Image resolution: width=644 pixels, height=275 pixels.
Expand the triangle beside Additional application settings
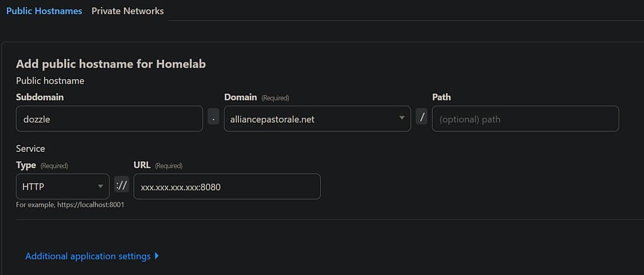[x=157, y=256]
